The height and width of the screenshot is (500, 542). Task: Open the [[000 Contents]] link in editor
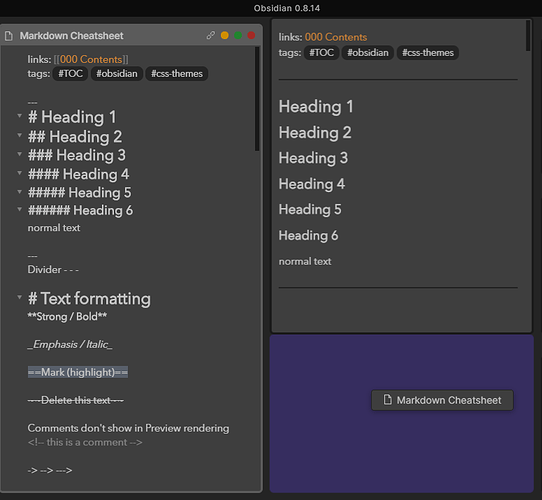[x=91, y=59]
